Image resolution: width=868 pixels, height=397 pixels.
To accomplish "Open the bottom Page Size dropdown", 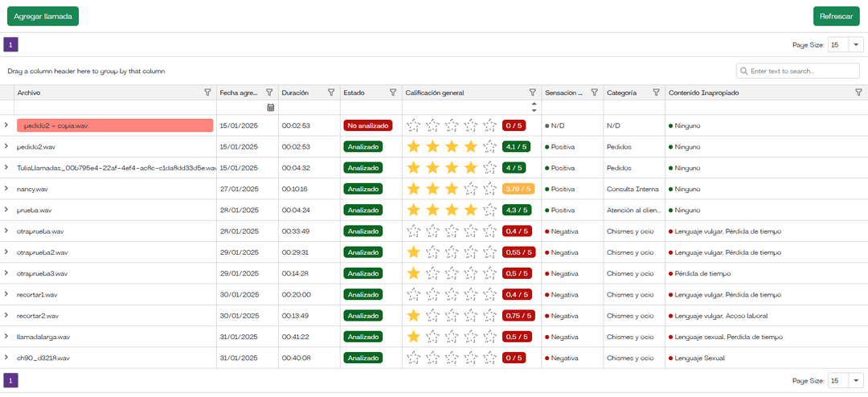I will point(856,380).
